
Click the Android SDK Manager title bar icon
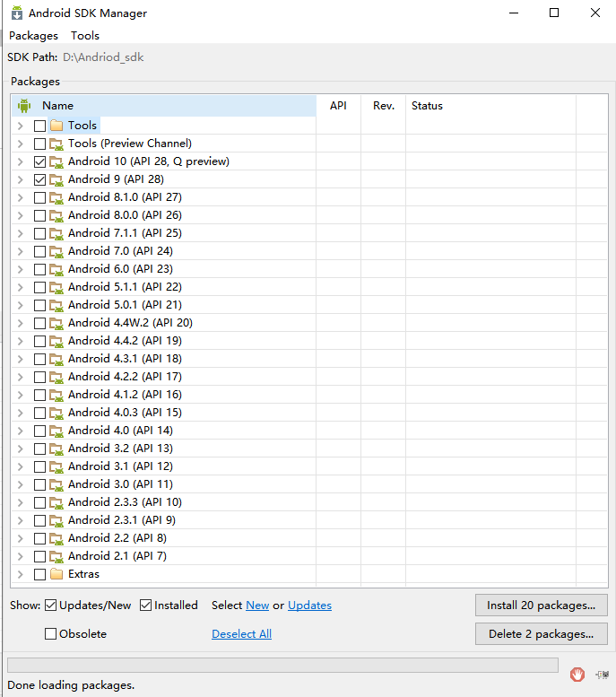16,13
